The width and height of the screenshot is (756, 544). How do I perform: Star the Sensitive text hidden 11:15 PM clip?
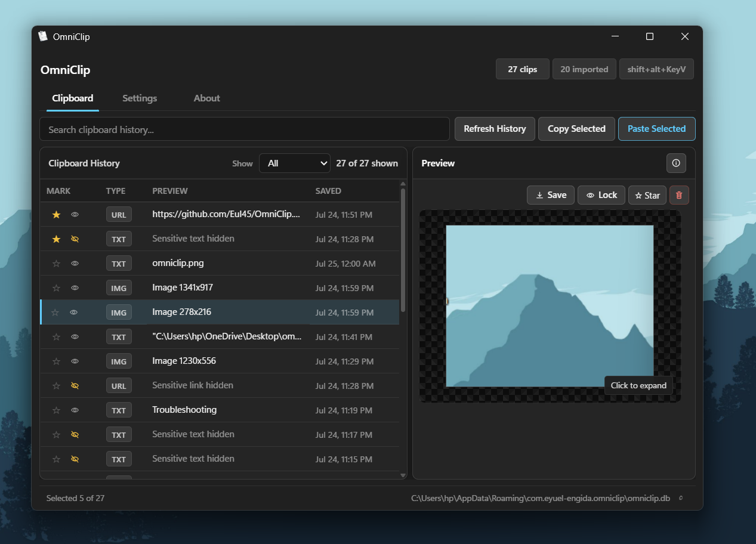click(56, 459)
